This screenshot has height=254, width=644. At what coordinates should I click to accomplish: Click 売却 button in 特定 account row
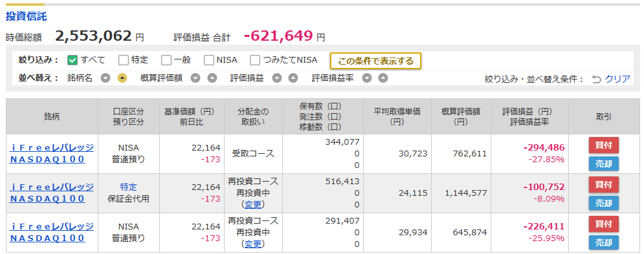[x=603, y=203]
